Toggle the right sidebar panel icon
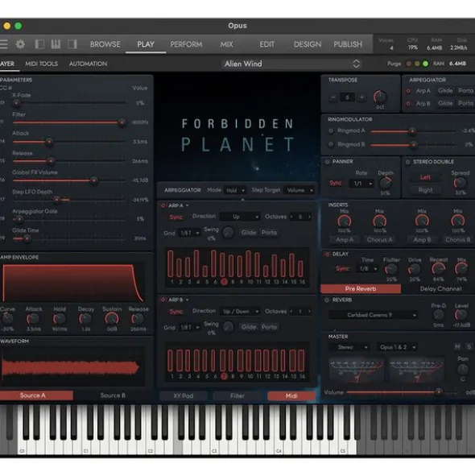The image size is (475, 476). [x=72, y=44]
